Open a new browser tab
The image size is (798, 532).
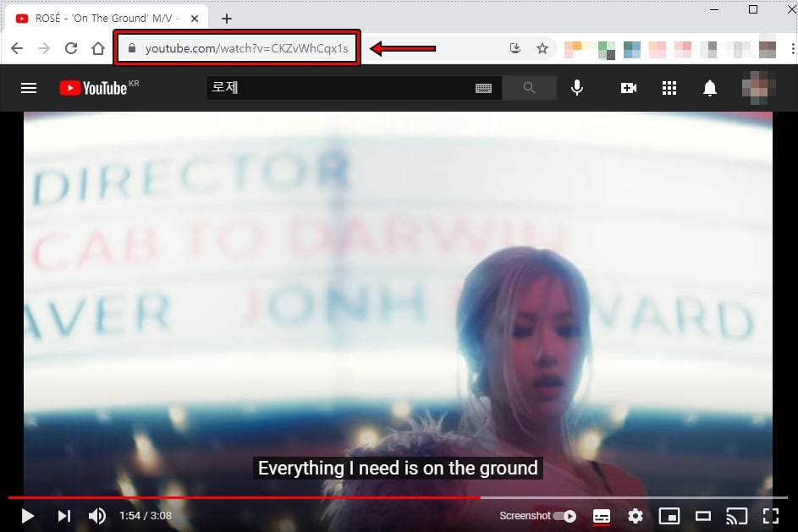click(227, 19)
